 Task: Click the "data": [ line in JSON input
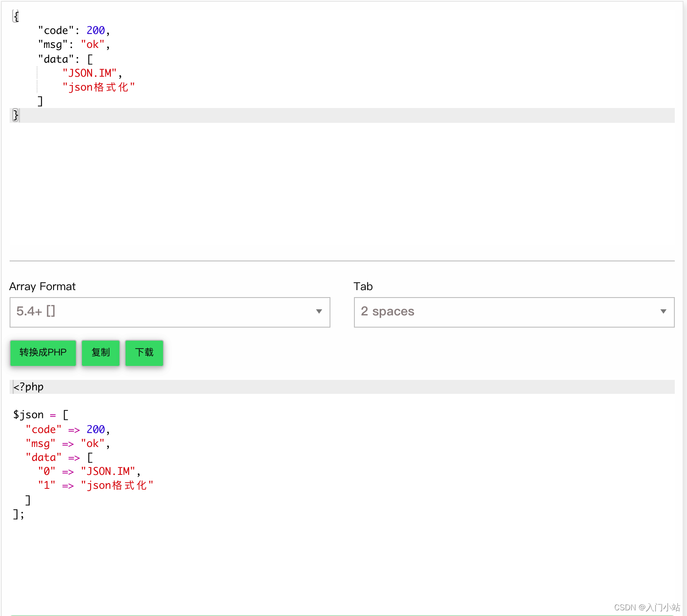coord(65,59)
